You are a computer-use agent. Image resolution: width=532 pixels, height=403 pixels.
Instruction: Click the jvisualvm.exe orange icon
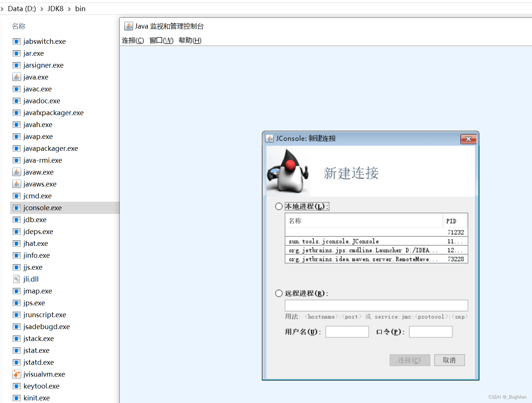tap(17, 374)
